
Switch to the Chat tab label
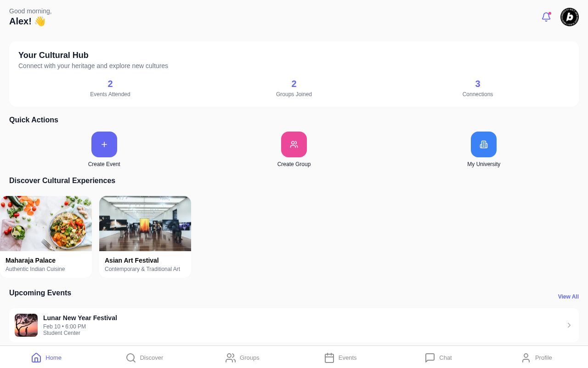tap(446, 357)
